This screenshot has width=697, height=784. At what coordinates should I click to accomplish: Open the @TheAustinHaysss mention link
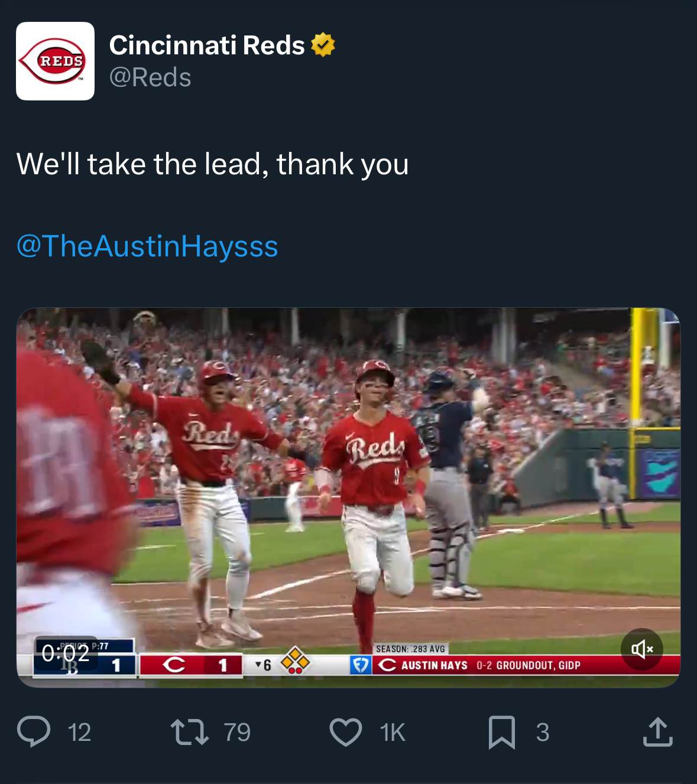pyautogui.click(x=147, y=246)
